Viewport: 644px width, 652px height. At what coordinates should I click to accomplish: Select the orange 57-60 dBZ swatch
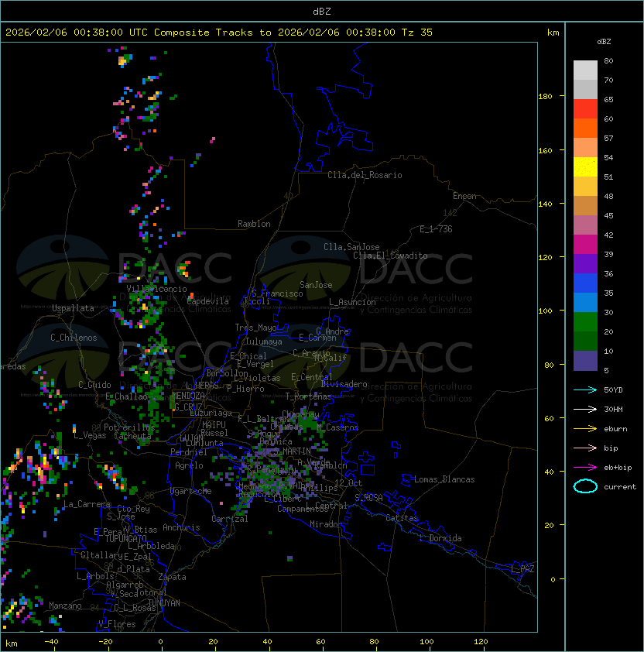click(x=585, y=128)
